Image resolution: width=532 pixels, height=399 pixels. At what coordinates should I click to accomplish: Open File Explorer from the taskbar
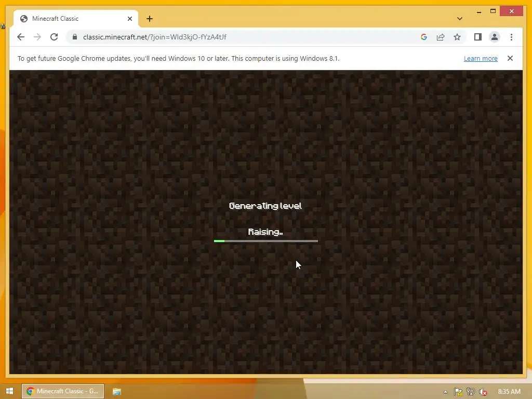pyautogui.click(x=117, y=392)
